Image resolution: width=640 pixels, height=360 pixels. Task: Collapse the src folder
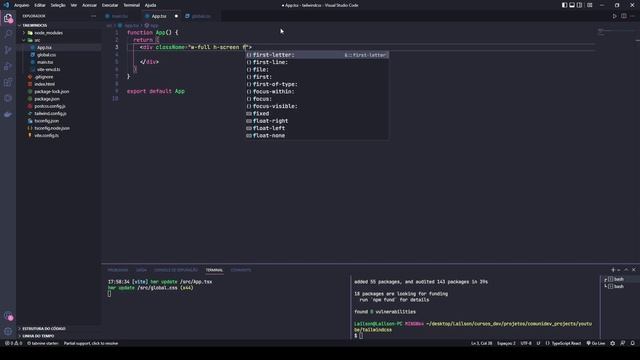pyautogui.click(x=37, y=40)
